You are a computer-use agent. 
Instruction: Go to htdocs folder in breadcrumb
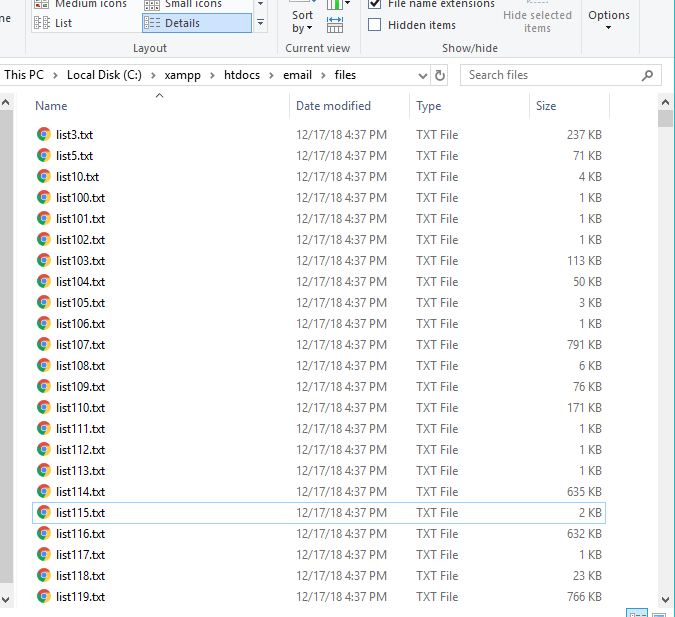point(242,75)
